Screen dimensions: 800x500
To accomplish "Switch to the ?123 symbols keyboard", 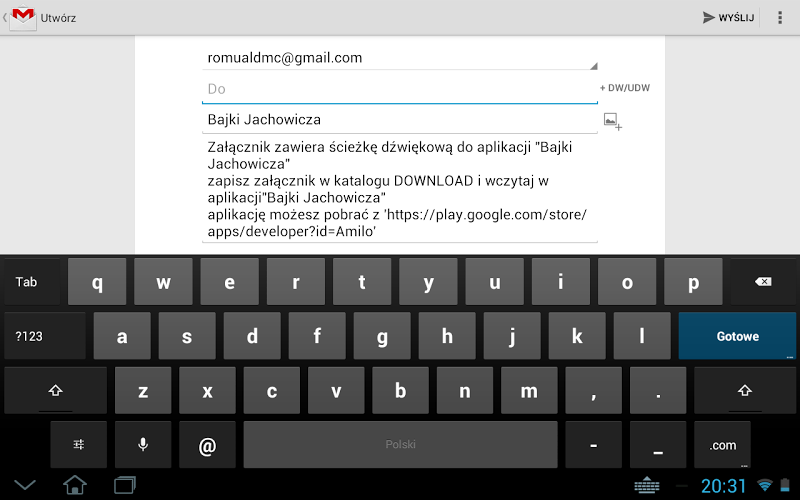I will click(45, 336).
